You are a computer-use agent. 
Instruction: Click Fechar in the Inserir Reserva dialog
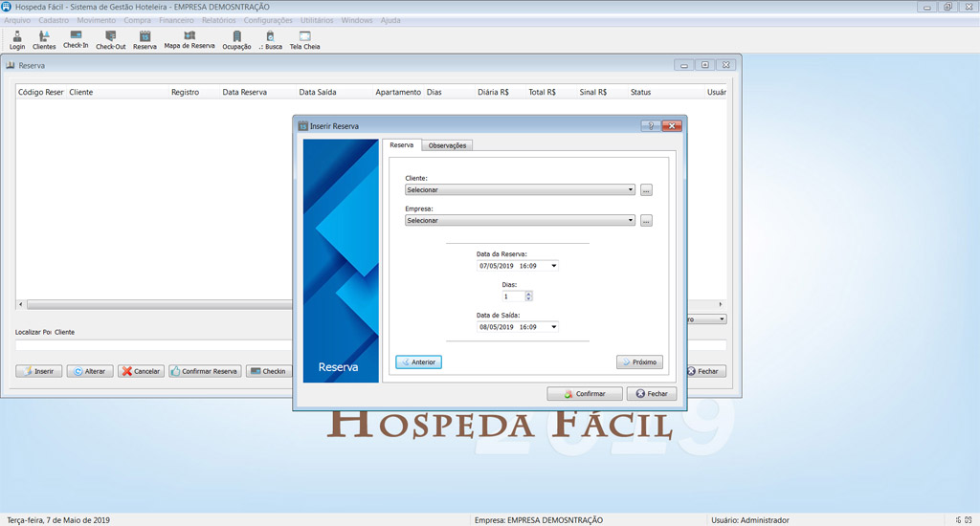tap(651, 394)
